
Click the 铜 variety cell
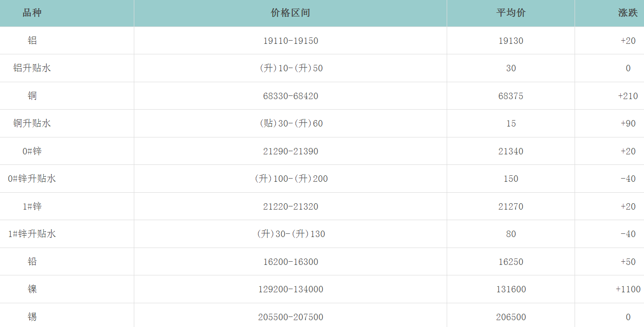tap(32, 96)
